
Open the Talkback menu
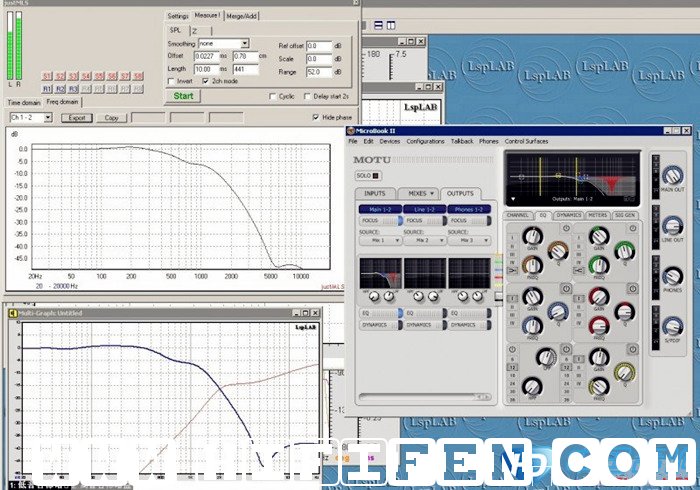point(462,141)
